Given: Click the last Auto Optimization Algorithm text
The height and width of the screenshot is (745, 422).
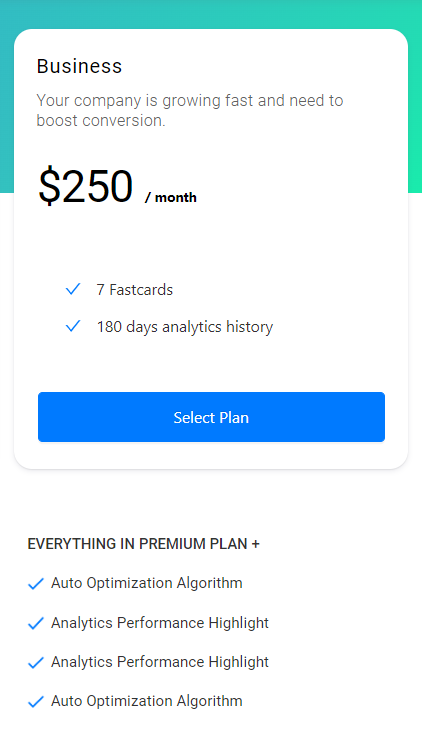Looking at the screenshot, I should coord(147,701).
